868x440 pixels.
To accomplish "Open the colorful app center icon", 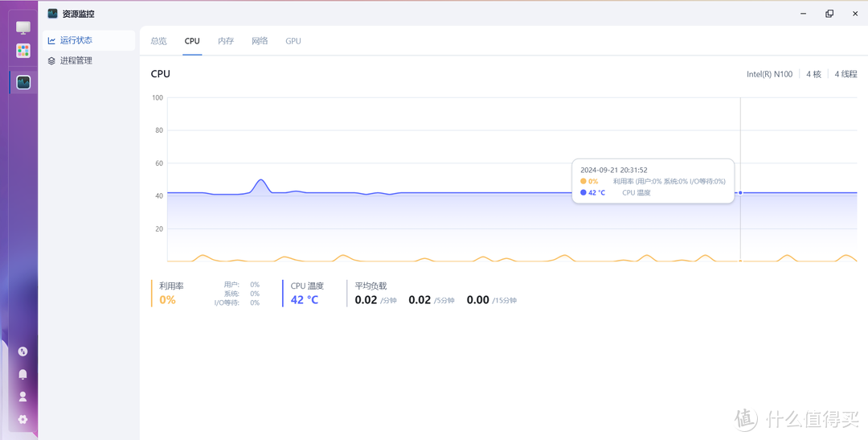I will click(x=23, y=51).
